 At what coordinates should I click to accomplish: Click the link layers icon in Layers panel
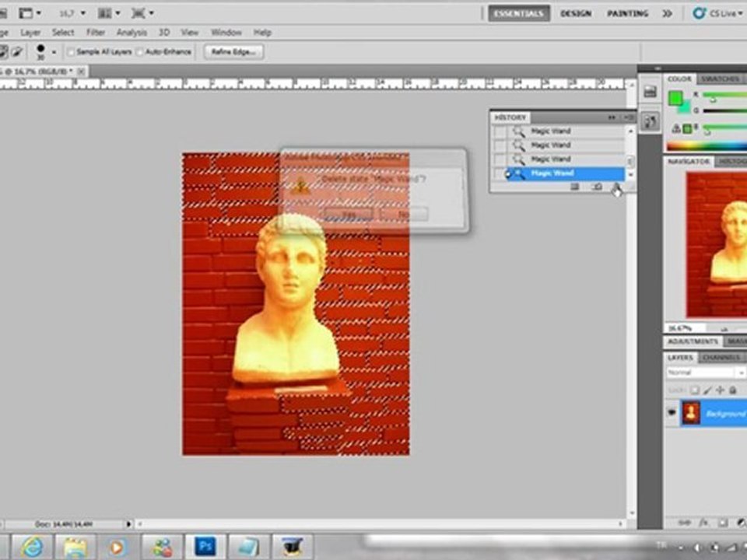(684, 523)
